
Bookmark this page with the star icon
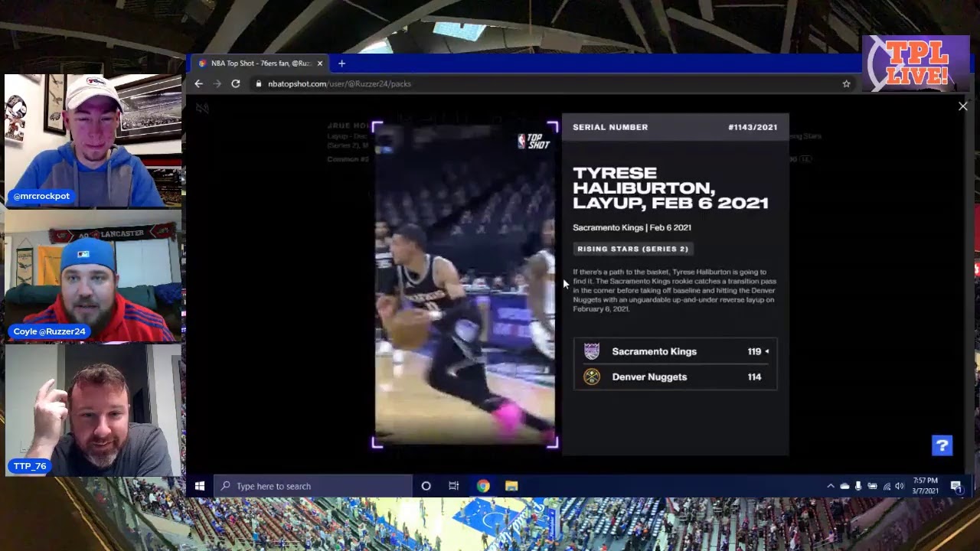pyautogui.click(x=846, y=83)
